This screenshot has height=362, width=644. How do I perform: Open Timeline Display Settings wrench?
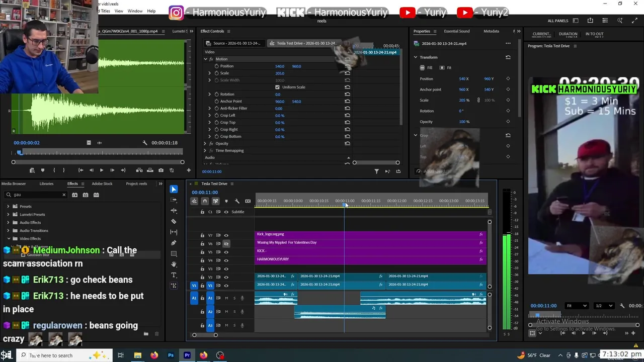tap(237, 201)
